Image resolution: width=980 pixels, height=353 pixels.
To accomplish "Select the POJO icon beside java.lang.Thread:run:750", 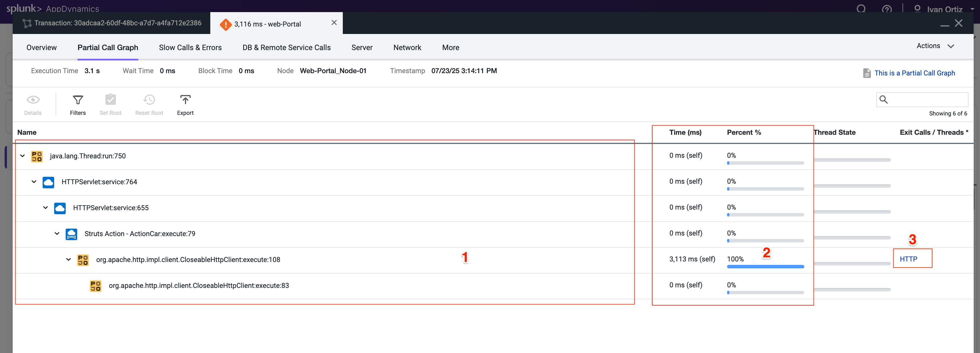I will (37, 156).
